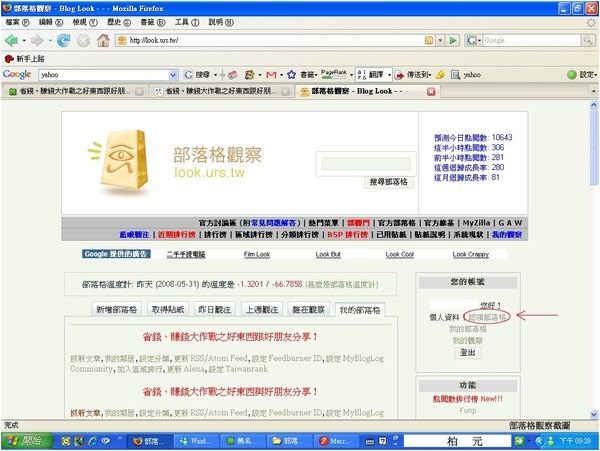This screenshot has width=600, height=451.
Task: Open the 編輯 menu
Action: pos(51,23)
